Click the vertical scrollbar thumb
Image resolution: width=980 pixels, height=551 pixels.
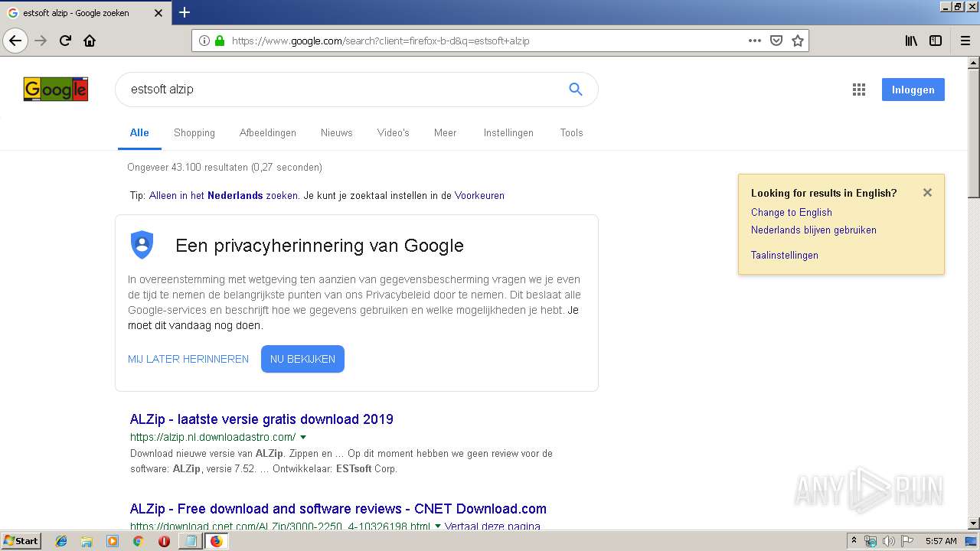click(x=974, y=134)
